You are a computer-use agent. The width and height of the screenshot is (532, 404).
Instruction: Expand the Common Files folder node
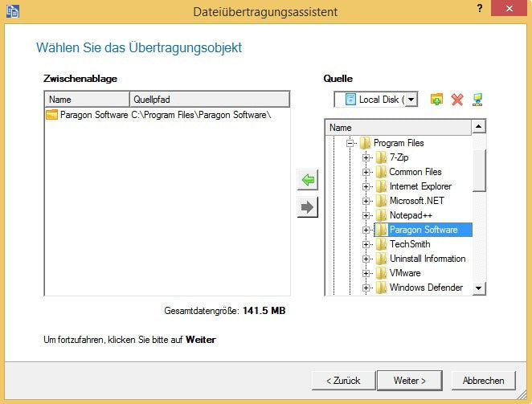tap(366, 172)
